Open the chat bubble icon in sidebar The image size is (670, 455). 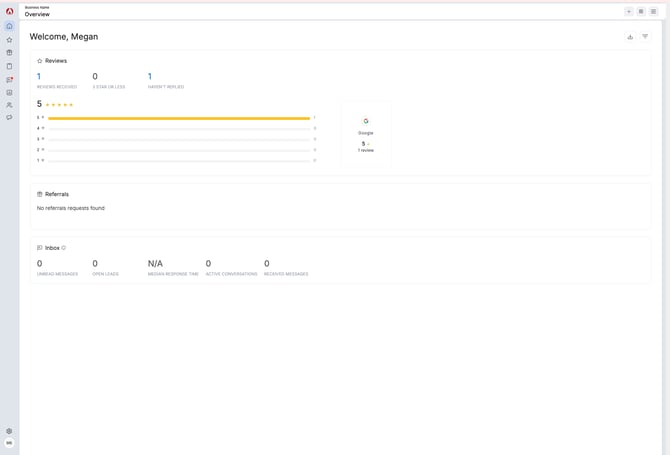coord(9,117)
